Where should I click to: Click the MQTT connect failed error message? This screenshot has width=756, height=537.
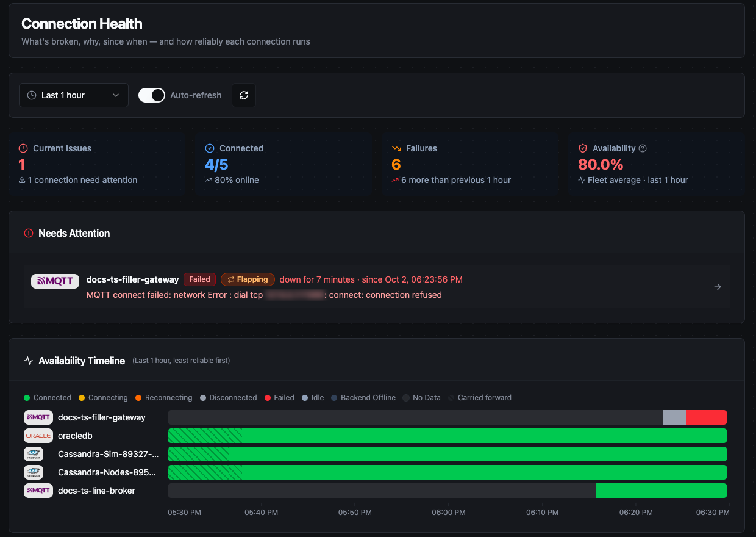coord(264,295)
